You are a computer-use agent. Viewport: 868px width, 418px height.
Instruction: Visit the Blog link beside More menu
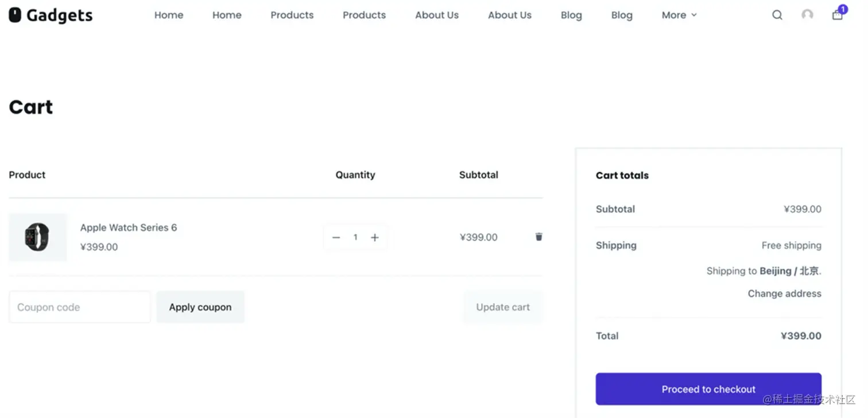coord(622,15)
